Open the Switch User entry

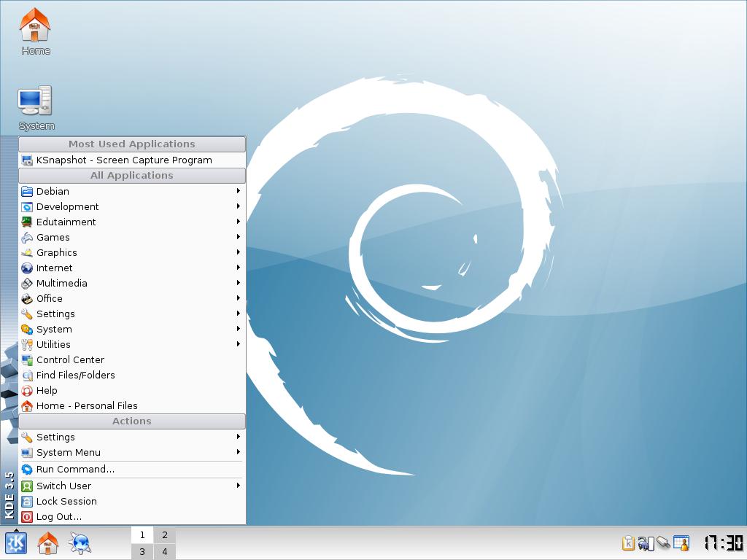coord(132,486)
